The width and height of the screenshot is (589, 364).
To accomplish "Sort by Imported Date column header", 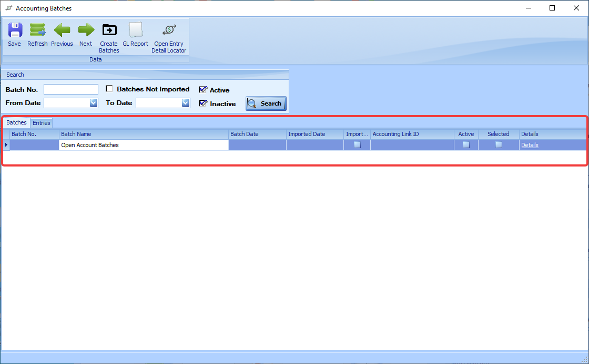I will [x=315, y=134].
